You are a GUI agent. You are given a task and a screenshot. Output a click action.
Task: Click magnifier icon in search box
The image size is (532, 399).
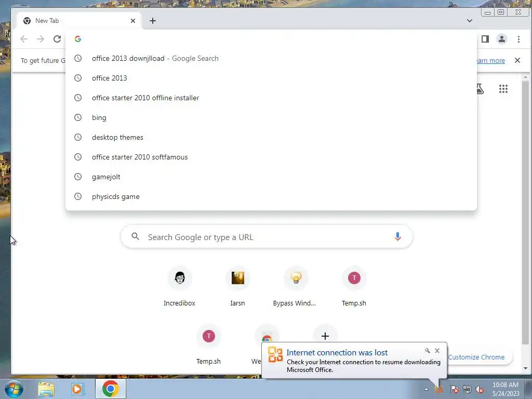[135, 236]
